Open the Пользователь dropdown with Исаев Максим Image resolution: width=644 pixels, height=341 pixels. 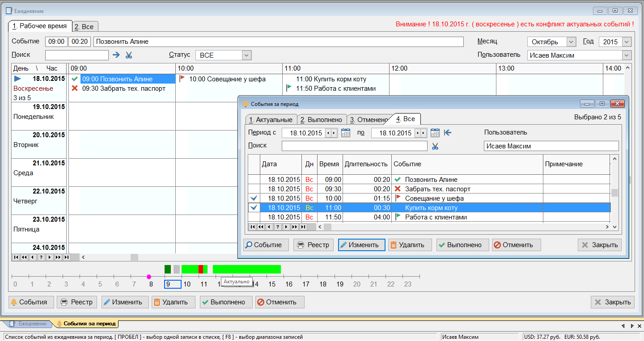pos(626,55)
